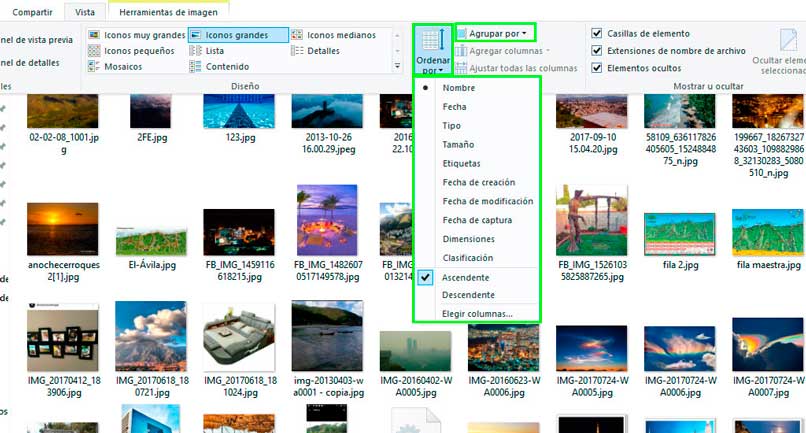
Task: Uncheck Casillas de elemento checkbox
Action: click(597, 33)
